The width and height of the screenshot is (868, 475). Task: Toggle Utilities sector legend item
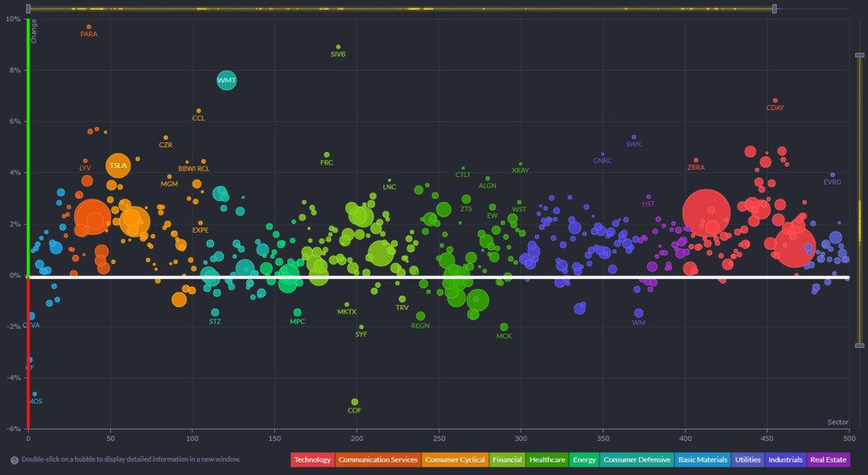[747, 460]
